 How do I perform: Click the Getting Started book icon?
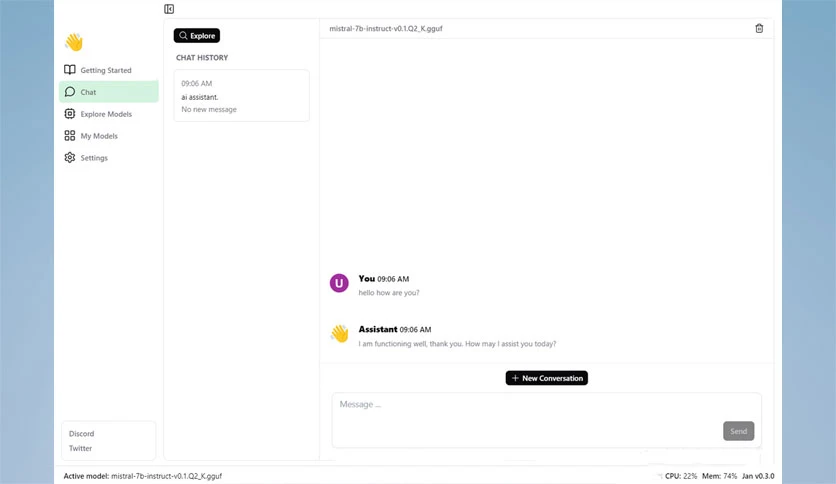(x=70, y=70)
